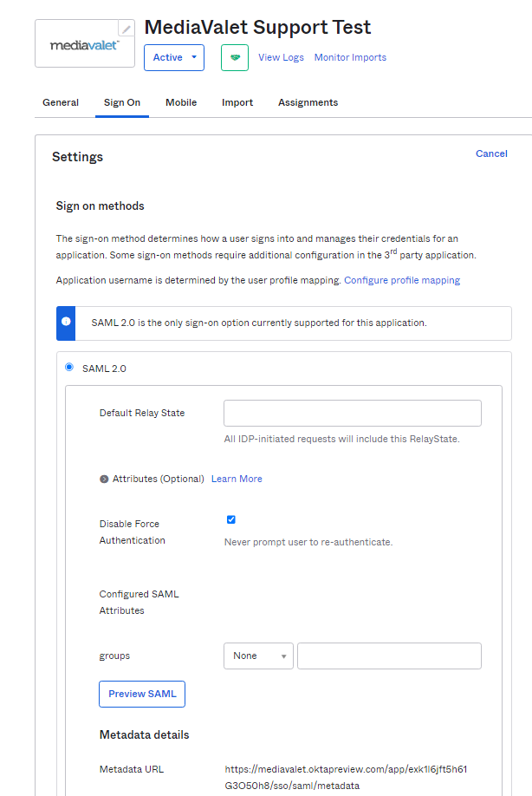Image resolution: width=532 pixels, height=796 pixels.
Task: Expand Attributes (Optional) arrow icon
Action: pos(104,479)
